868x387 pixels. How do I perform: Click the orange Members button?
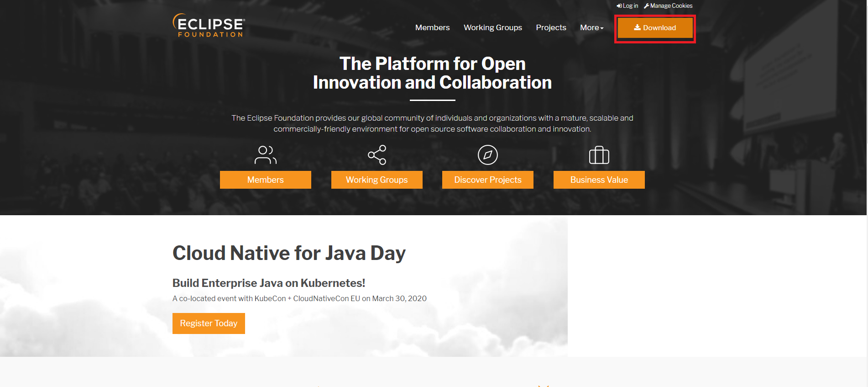[266, 180]
